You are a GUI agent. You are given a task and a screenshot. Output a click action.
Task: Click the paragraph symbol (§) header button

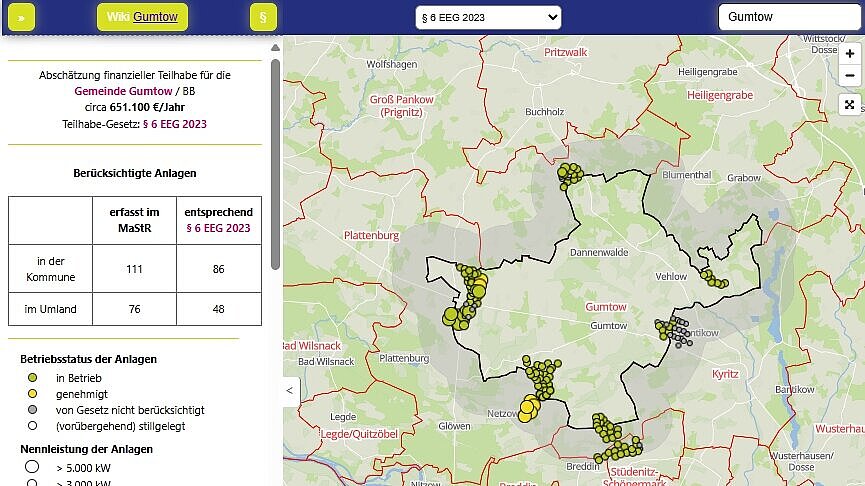coord(262,17)
